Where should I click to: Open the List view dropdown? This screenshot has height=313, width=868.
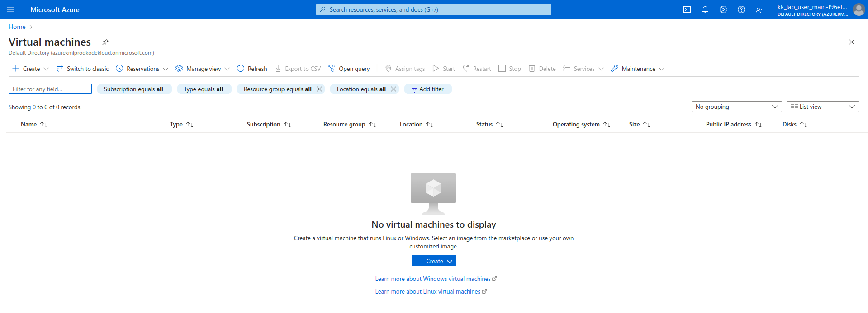(822, 107)
